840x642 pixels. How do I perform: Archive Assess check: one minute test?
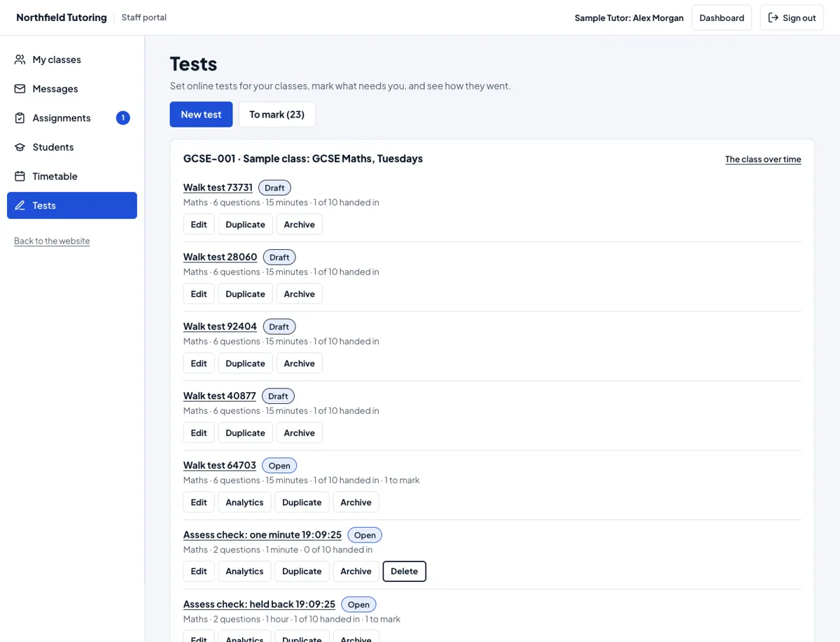pyautogui.click(x=356, y=571)
